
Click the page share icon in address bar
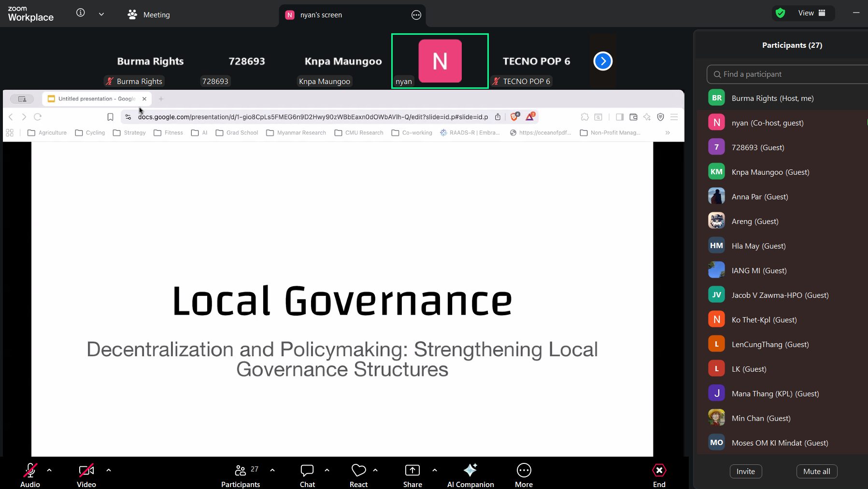[498, 117]
